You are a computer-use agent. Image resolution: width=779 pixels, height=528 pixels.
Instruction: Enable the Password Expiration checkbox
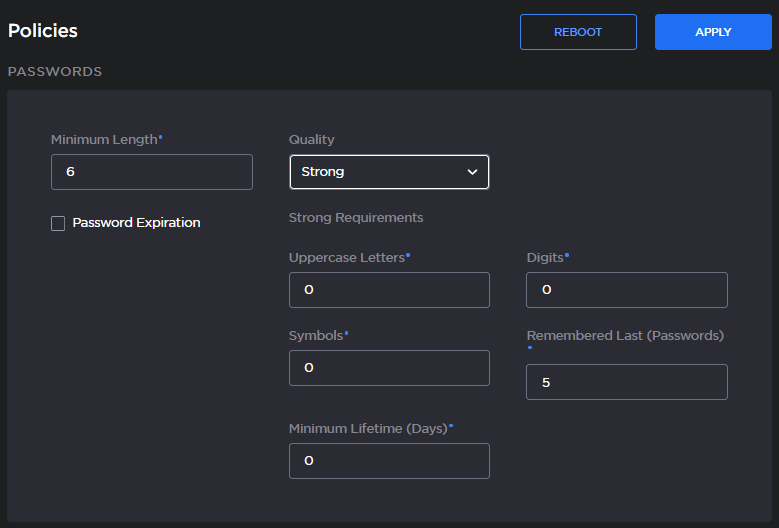[x=58, y=223]
